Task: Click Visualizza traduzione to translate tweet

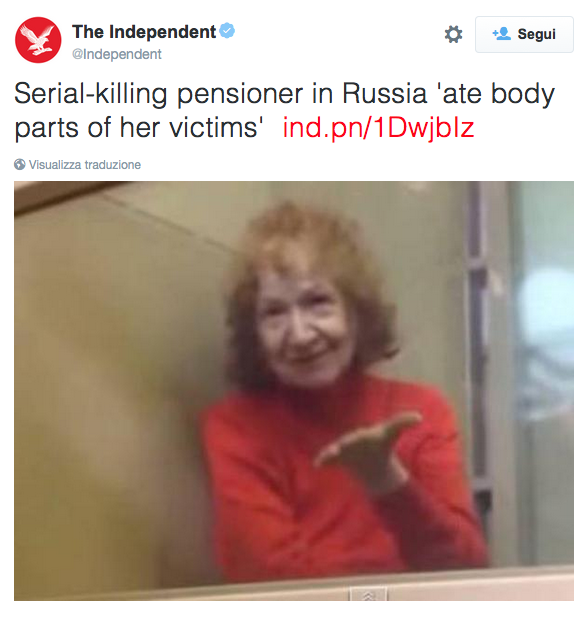Action: coord(85,164)
